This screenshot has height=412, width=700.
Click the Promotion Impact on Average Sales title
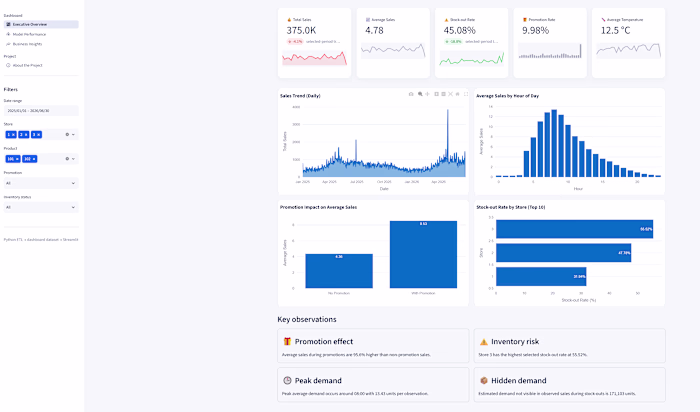318,207
